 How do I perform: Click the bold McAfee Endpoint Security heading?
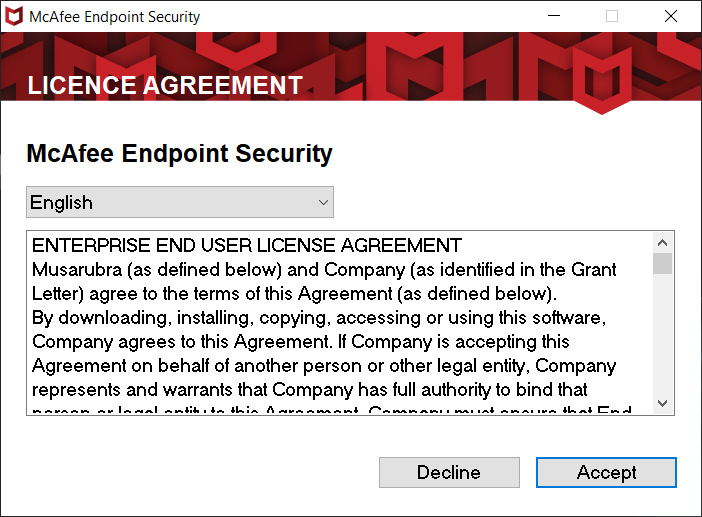[180, 154]
